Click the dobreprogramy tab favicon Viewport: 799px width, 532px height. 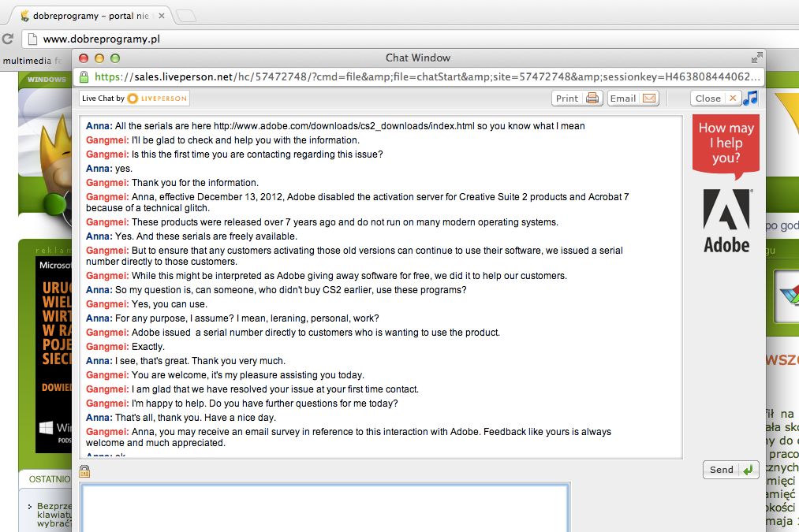point(24,16)
